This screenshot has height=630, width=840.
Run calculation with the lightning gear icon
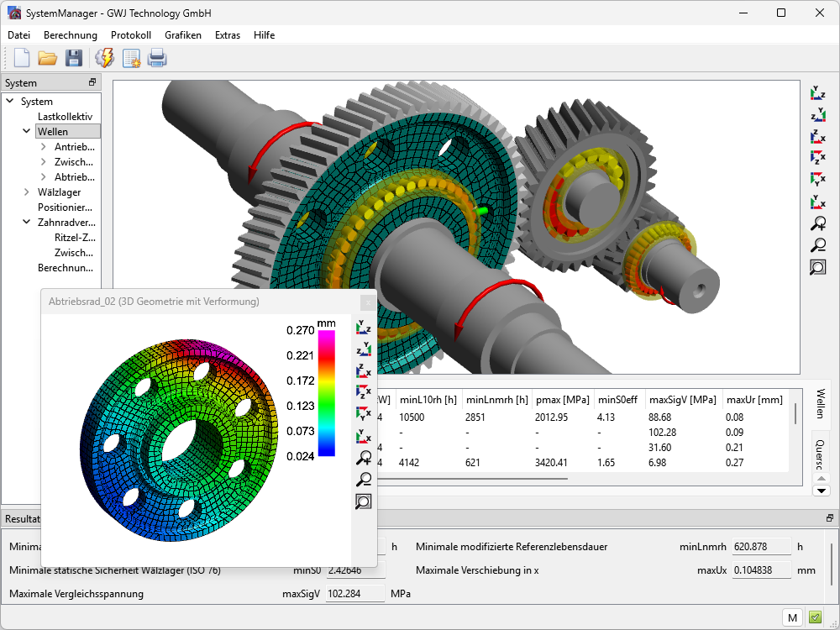pos(105,58)
